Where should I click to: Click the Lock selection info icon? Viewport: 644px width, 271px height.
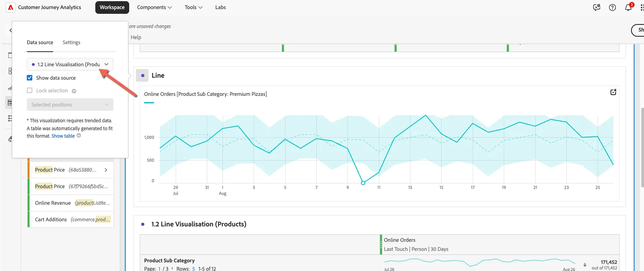(74, 91)
